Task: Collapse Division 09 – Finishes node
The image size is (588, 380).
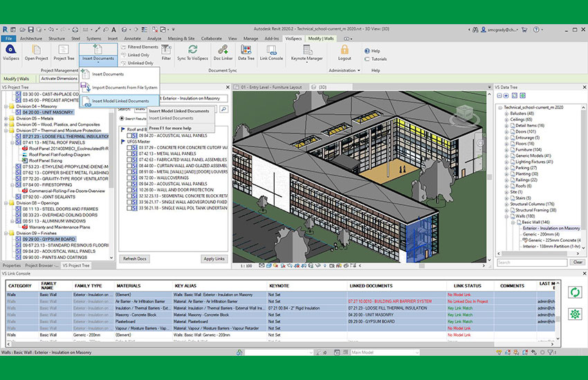Action: click(x=6, y=234)
